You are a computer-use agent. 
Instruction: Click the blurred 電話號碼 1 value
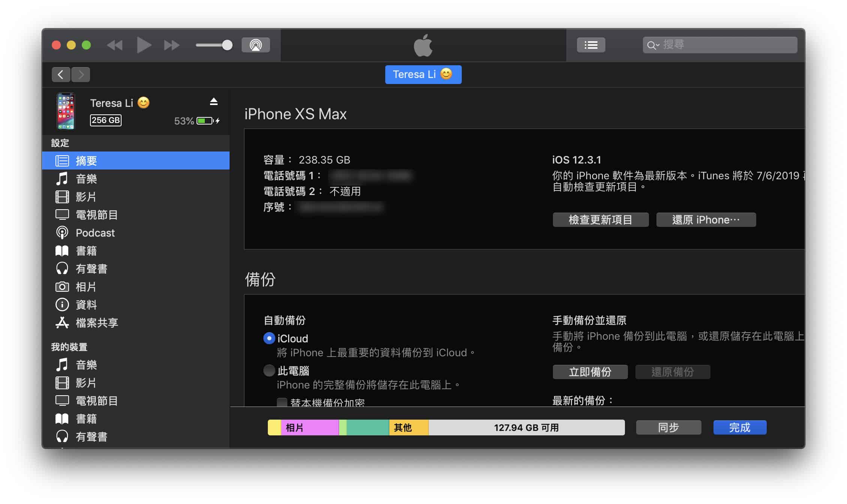(371, 175)
